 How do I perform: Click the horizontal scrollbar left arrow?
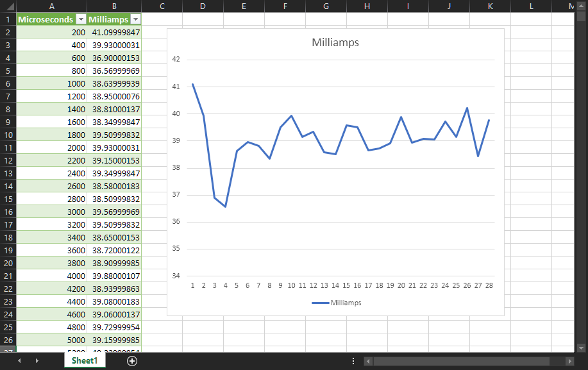pos(368,361)
